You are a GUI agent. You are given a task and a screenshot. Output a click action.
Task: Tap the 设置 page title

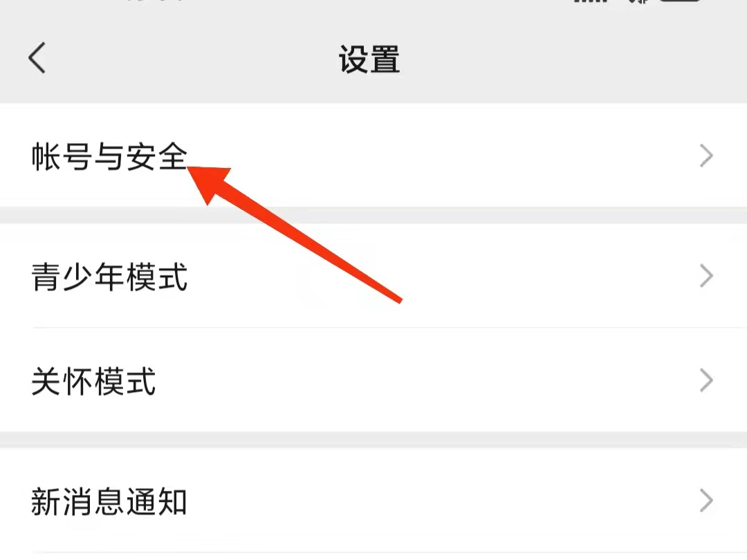[369, 59]
